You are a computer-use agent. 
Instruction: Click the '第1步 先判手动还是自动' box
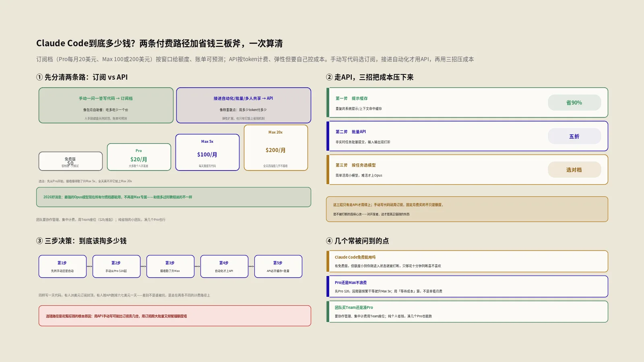[x=62, y=266]
